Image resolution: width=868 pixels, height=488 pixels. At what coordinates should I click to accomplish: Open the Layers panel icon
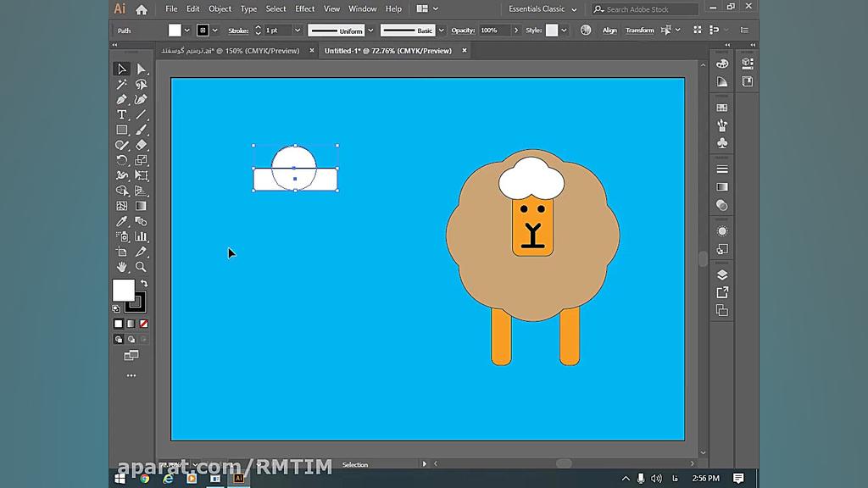click(x=722, y=274)
